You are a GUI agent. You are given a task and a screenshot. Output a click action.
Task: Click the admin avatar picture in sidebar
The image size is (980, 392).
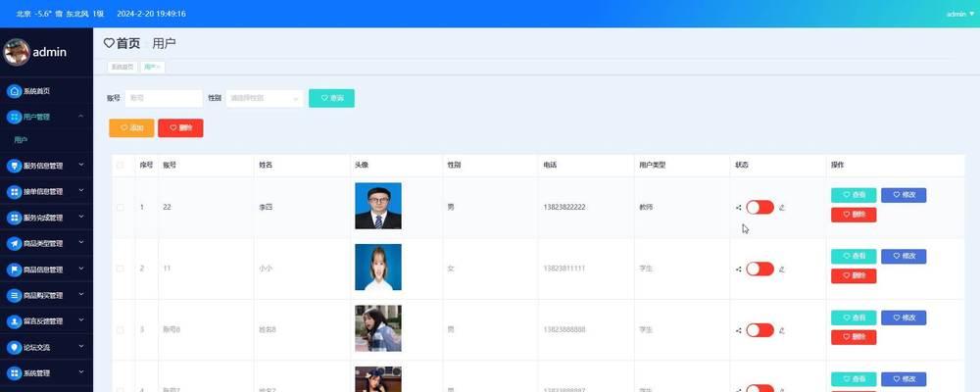point(17,52)
